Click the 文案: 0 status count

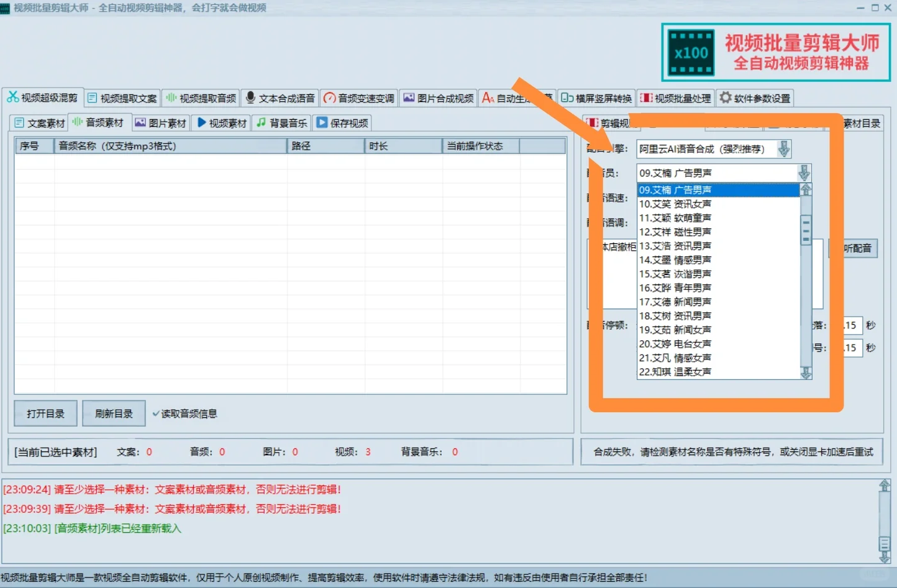134,452
